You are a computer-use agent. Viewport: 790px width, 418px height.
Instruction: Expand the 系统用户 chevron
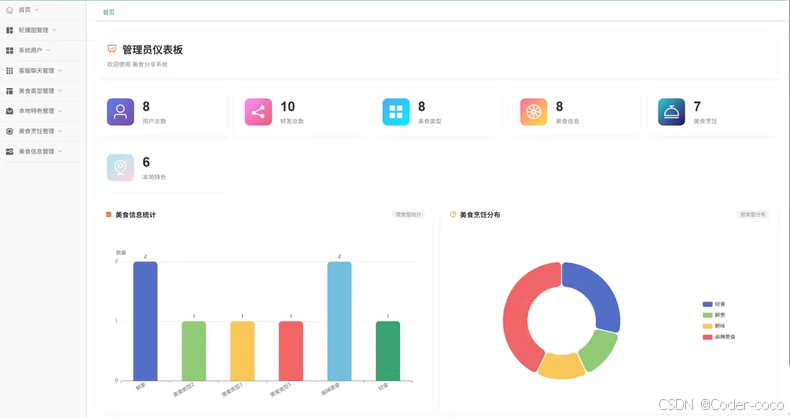click(x=48, y=50)
